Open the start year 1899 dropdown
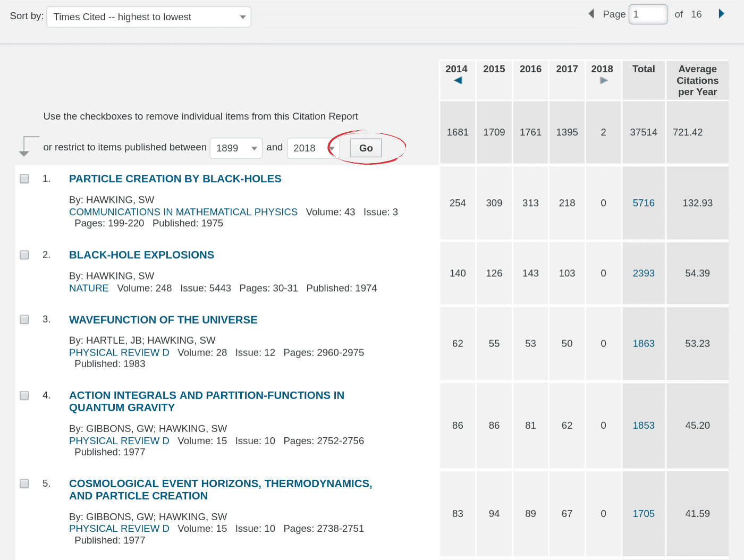Image resolution: width=744 pixels, height=560 pixels. (236, 148)
